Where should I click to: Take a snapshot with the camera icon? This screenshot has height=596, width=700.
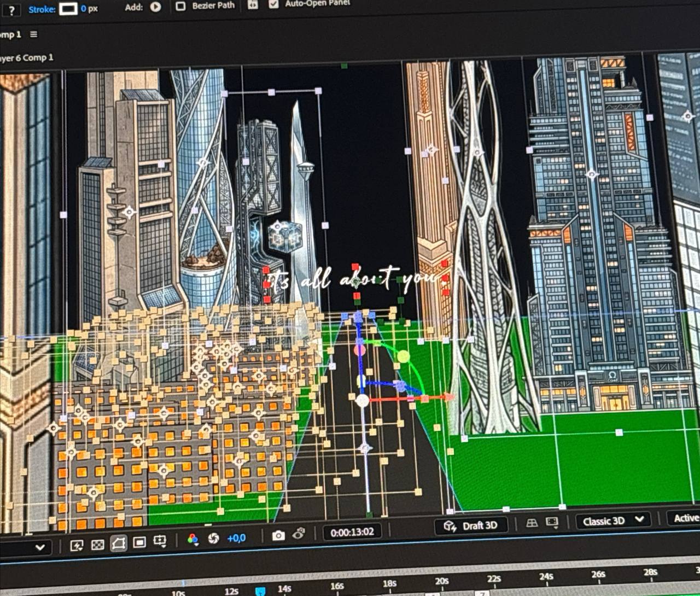(278, 535)
